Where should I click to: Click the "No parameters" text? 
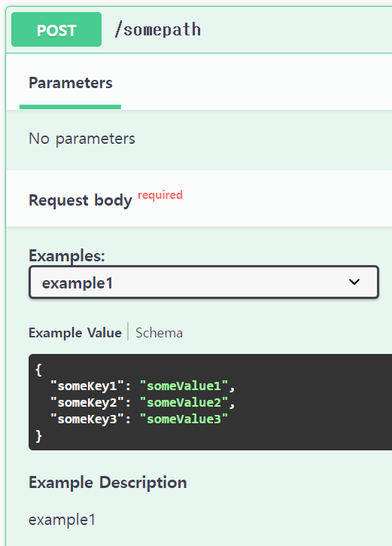pyautogui.click(x=82, y=139)
